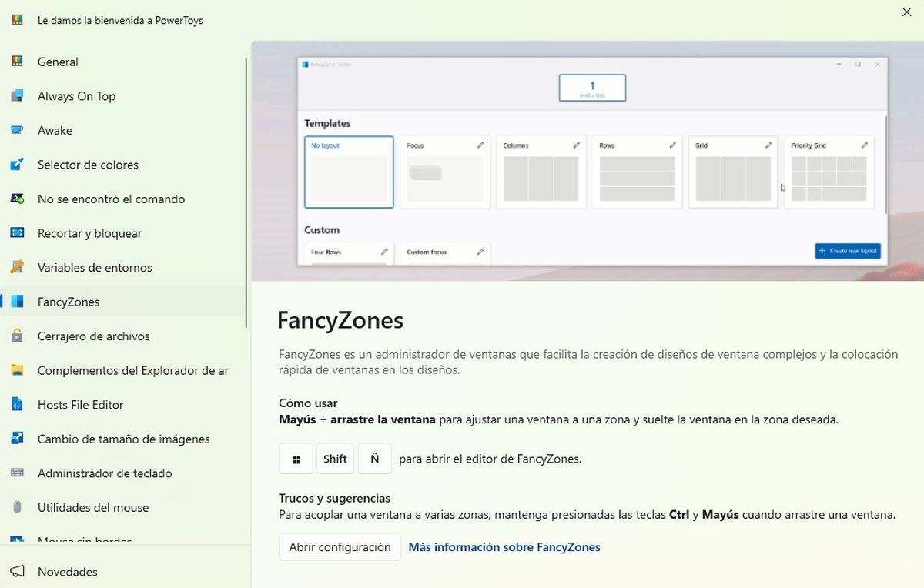Select the Awake coffee cup icon
The height and width of the screenshot is (588, 924).
pos(17,130)
